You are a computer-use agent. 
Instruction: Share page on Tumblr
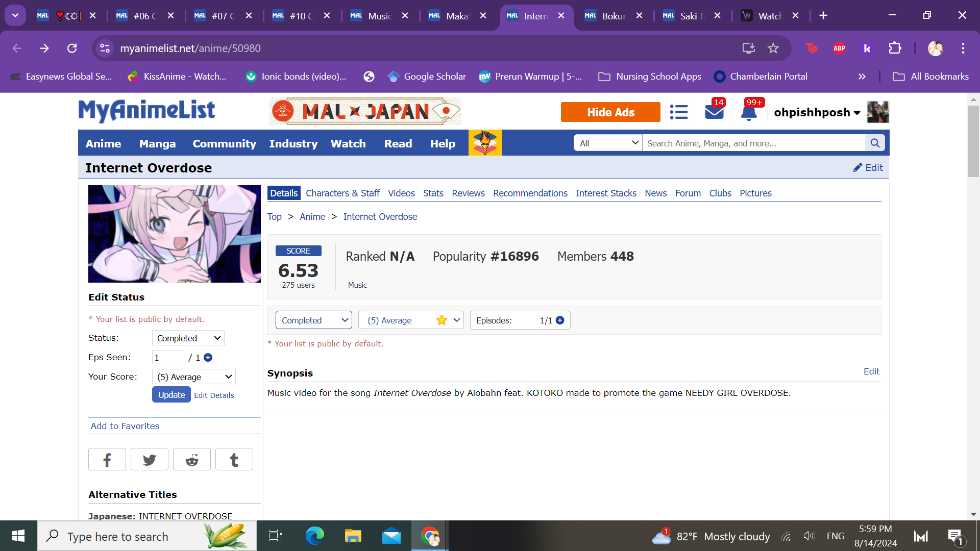(x=234, y=460)
